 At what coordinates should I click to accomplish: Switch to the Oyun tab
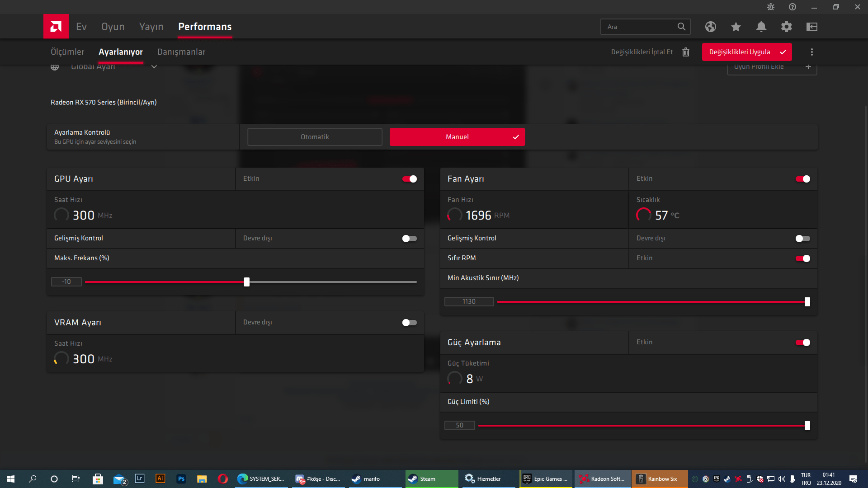113,27
